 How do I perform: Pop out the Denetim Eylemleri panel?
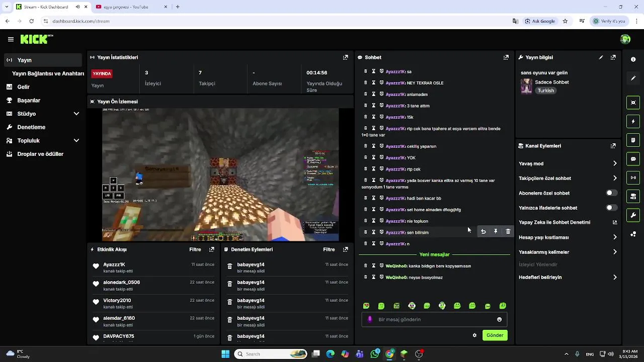tap(345, 249)
